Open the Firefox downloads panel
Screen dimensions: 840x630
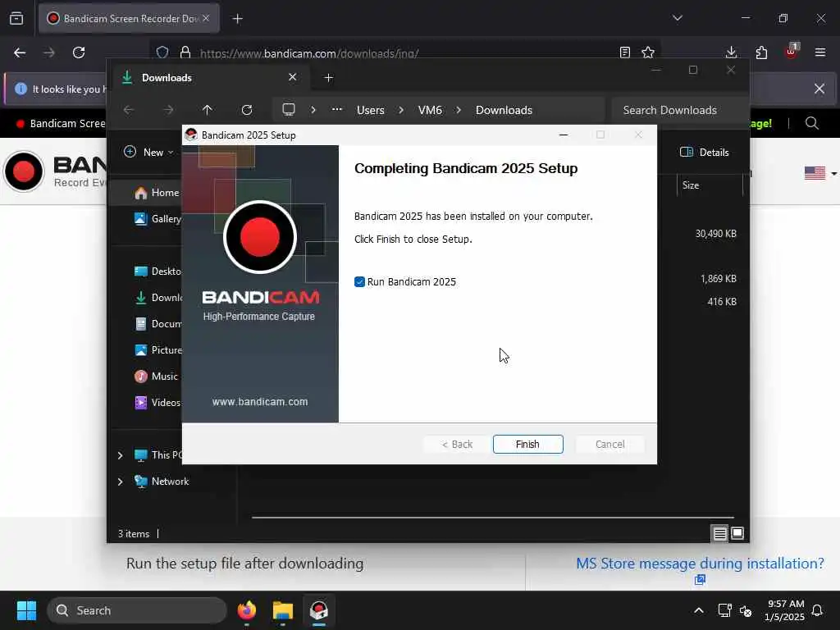click(x=731, y=52)
